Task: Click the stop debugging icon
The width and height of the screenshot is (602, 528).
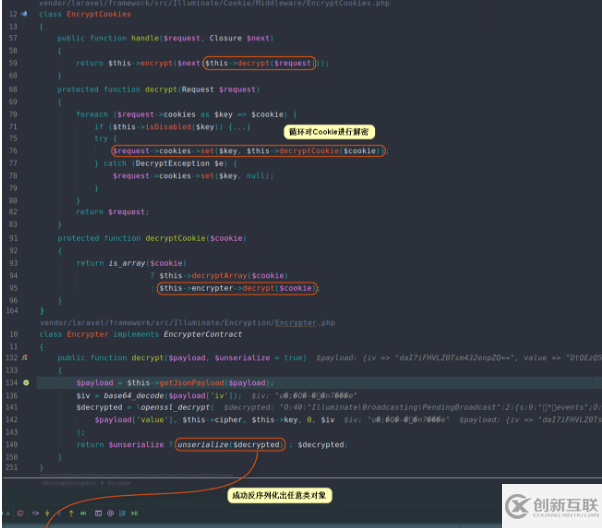Action: (x=20, y=513)
